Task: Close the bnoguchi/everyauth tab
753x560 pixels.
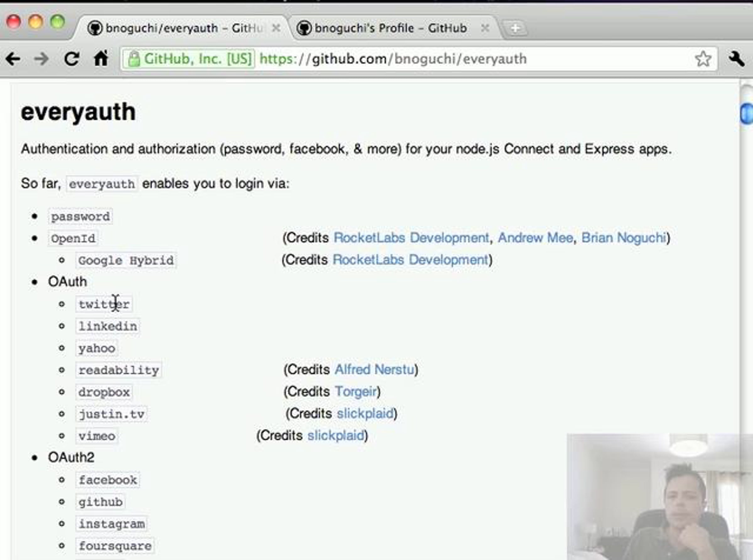Action: (x=276, y=28)
